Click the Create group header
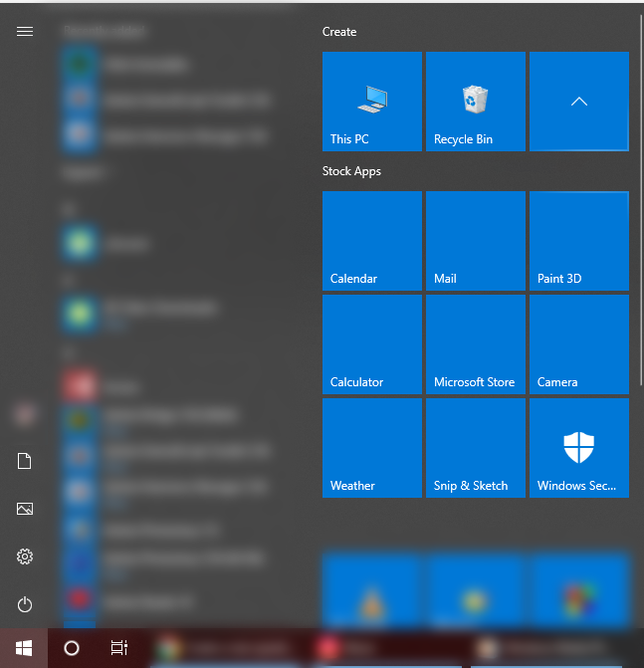Viewport: 644px width, 668px height. (339, 32)
